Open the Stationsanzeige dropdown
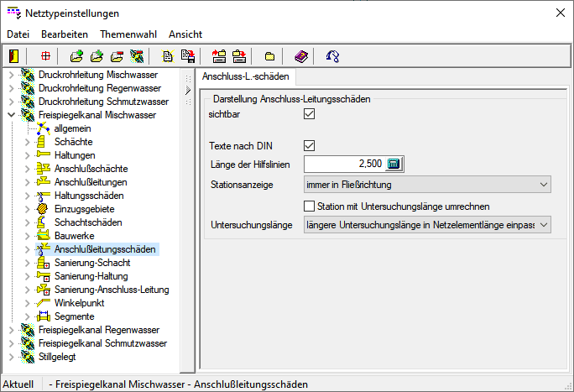The height and width of the screenshot is (392, 574). (544, 184)
